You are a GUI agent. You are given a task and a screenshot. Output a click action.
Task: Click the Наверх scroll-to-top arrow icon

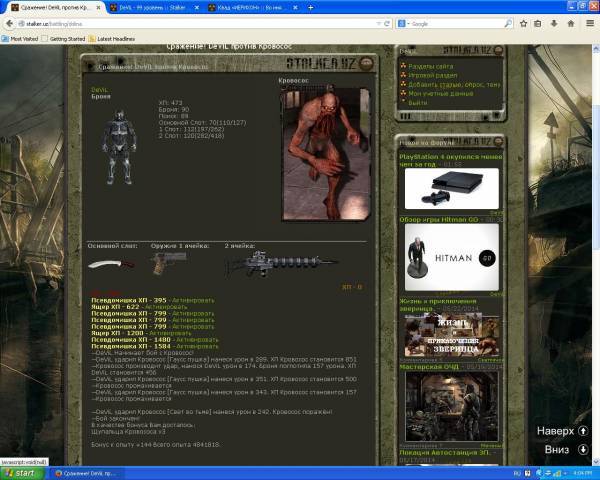[x=583, y=431]
